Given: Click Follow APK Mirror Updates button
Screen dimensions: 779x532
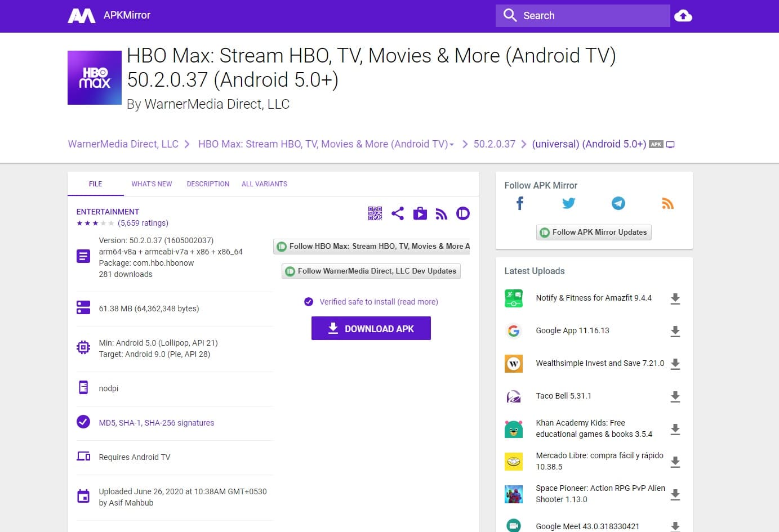Looking at the screenshot, I should coord(594,233).
